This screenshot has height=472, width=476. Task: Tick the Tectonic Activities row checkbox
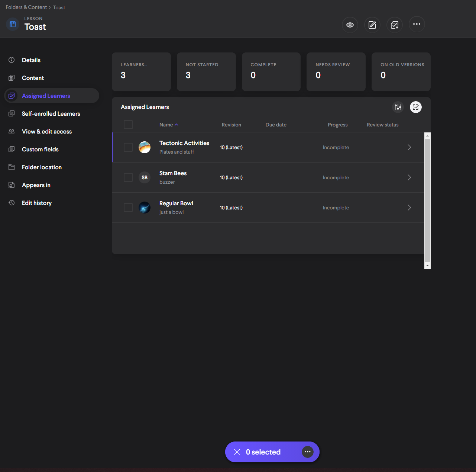[128, 147]
